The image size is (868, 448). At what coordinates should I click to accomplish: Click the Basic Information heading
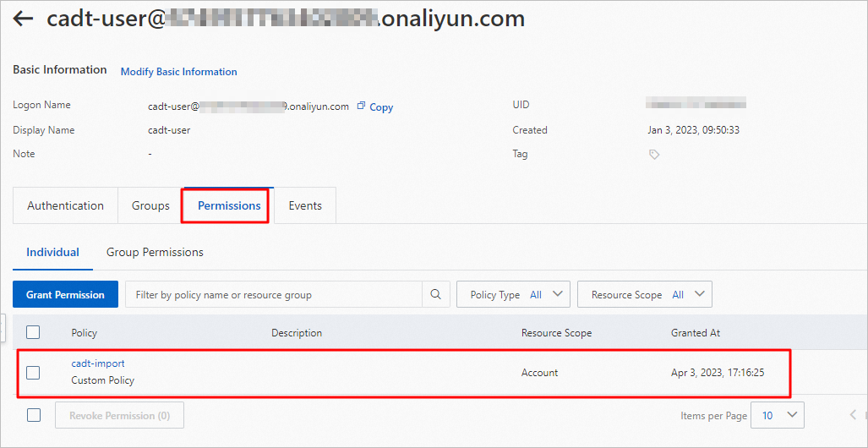pyautogui.click(x=60, y=70)
